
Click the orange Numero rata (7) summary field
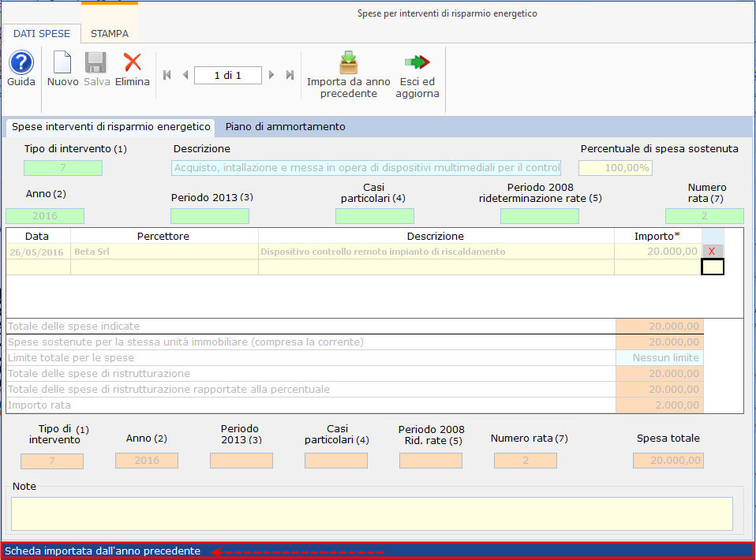pyautogui.click(x=526, y=461)
